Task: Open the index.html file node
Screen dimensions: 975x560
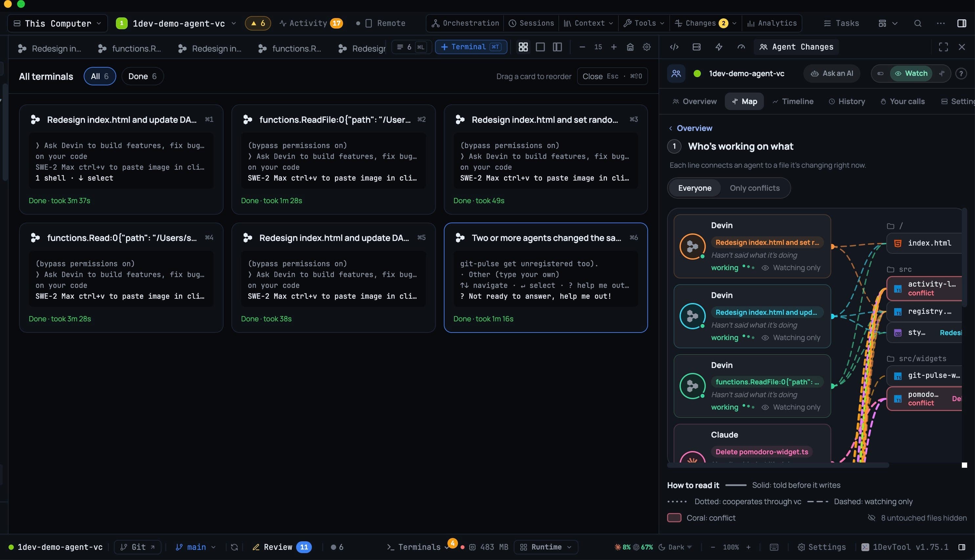Action: tap(924, 243)
